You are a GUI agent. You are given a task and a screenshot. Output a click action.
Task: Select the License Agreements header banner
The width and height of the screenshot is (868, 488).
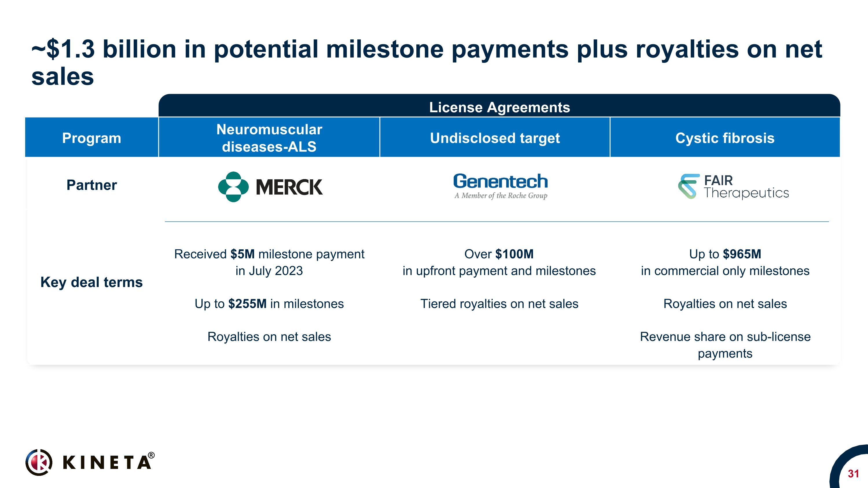coord(499,107)
